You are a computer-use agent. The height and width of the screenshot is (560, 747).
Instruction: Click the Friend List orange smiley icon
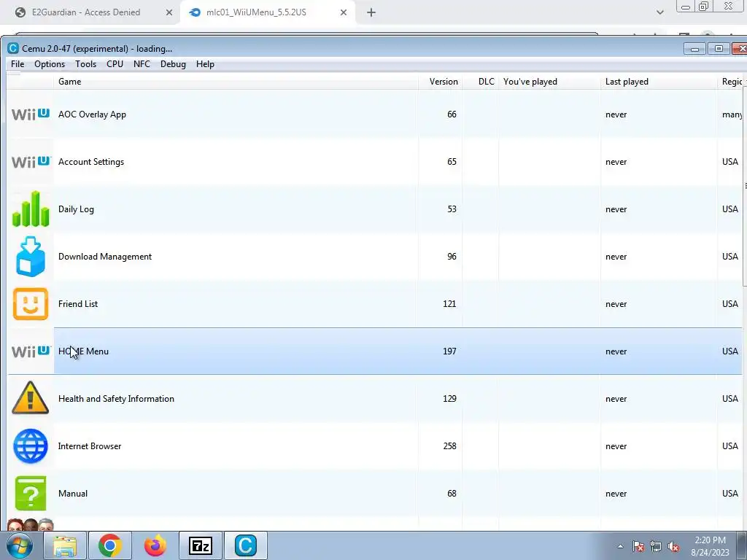click(31, 304)
